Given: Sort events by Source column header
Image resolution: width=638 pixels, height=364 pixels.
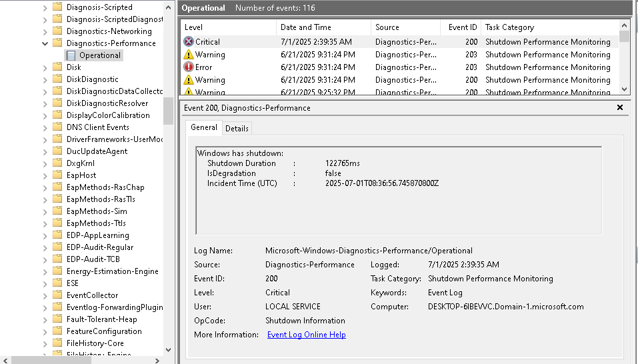Looking at the screenshot, I should 406,27.
